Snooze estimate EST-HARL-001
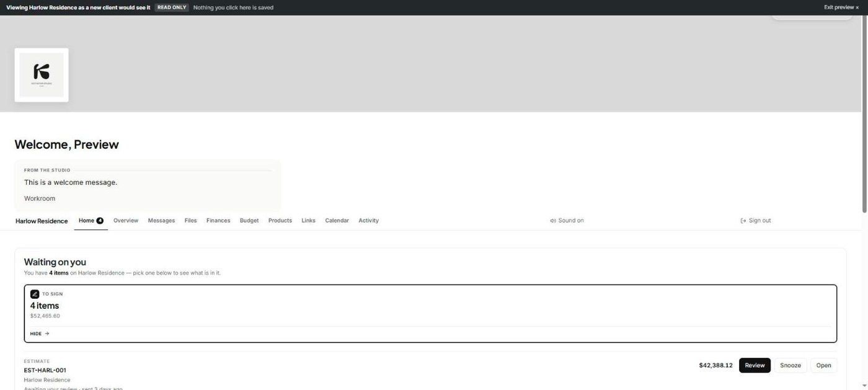Viewport: 868px width, 390px height. tap(790, 365)
